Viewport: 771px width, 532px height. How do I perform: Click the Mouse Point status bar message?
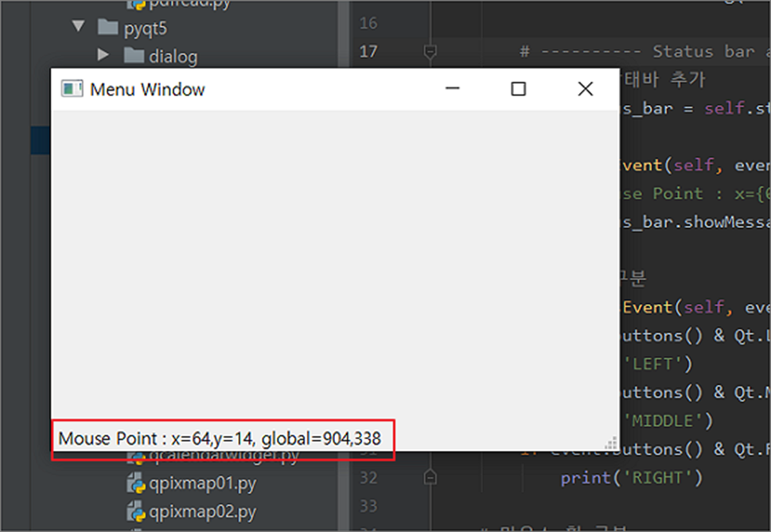point(220,439)
